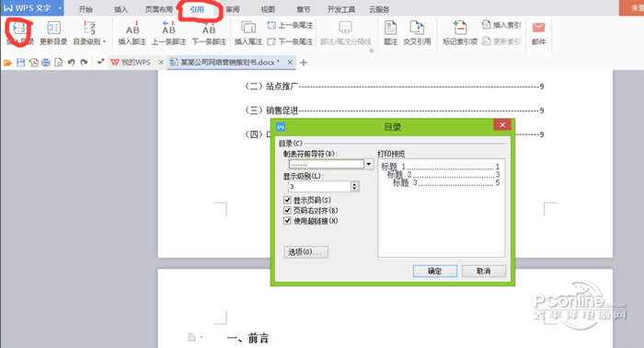Click Insert Footnote (插入脚注) icon
The height and width of the screenshot is (348, 644).
[x=132, y=28]
